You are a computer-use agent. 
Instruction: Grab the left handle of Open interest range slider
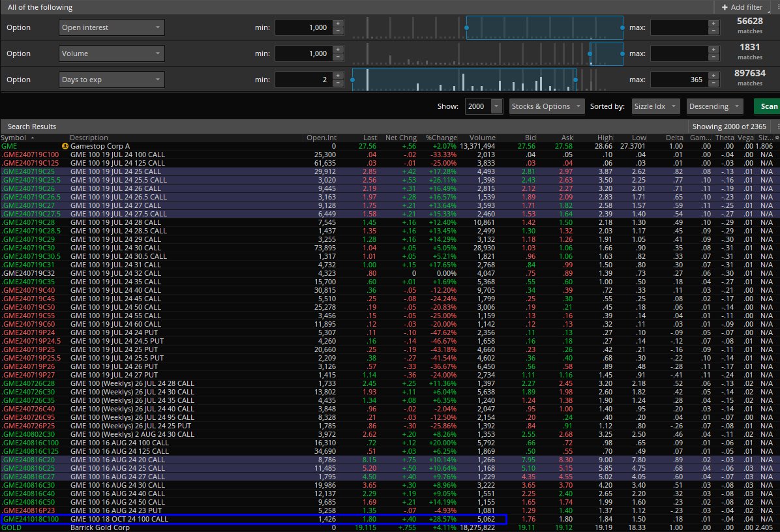[x=466, y=27]
